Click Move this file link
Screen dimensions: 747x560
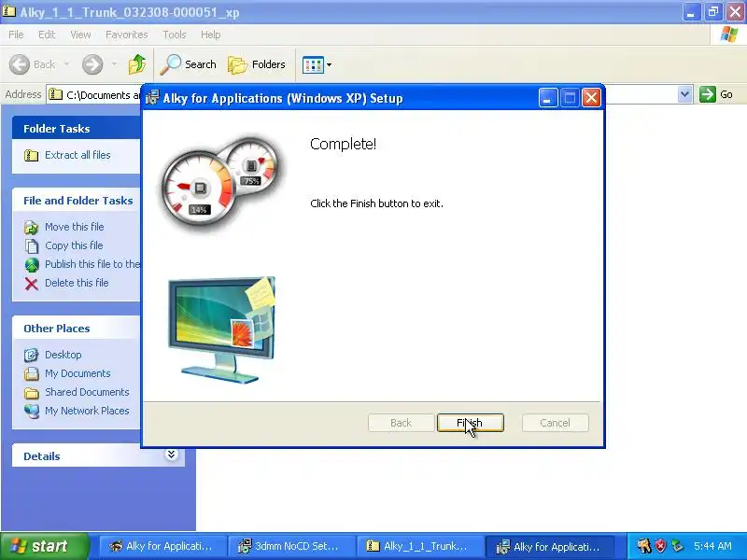(x=75, y=227)
